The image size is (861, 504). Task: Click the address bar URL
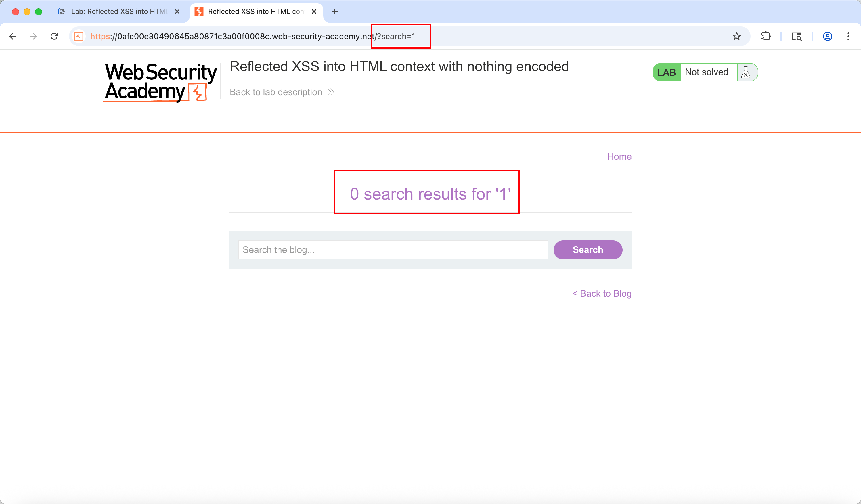click(252, 36)
